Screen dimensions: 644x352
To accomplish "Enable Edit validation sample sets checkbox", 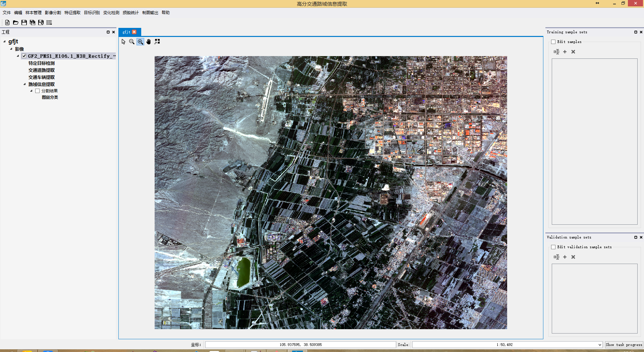I will (553, 247).
